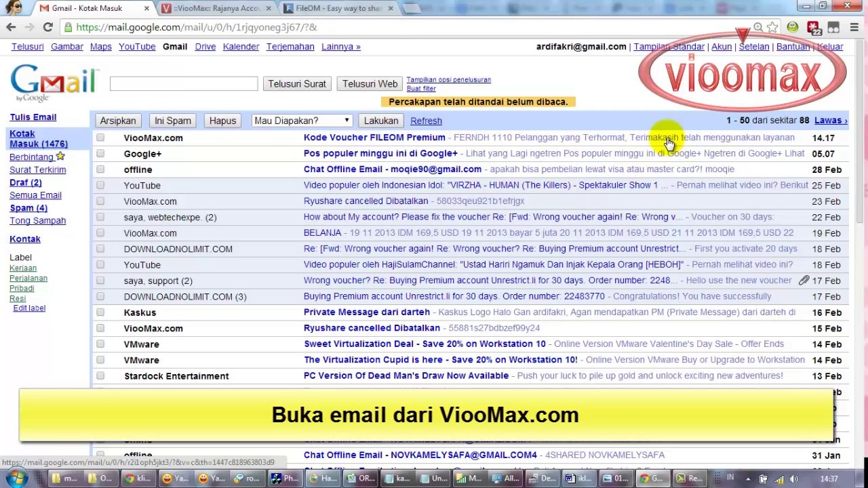Click the Telusuri Web button

(370, 84)
